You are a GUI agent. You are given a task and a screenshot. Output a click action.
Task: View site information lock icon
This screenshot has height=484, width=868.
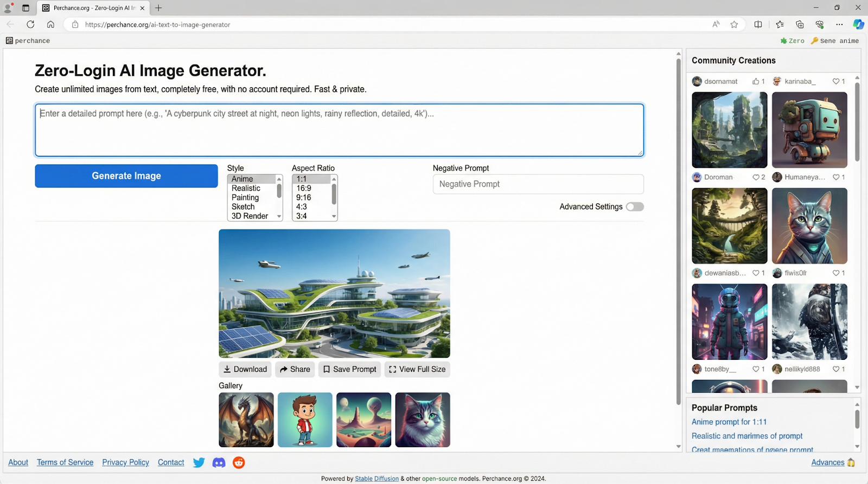point(75,24)
